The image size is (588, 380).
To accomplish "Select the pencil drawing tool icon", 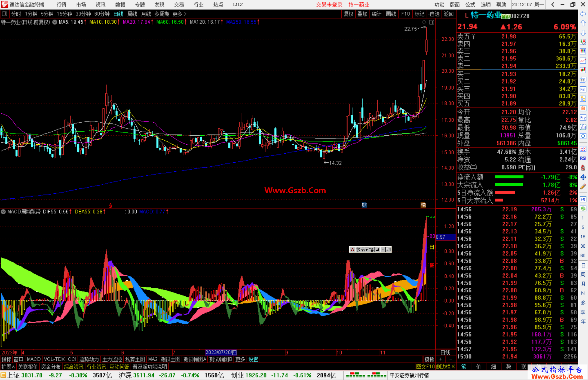I will pyautogui.click(x=583, y=187).
